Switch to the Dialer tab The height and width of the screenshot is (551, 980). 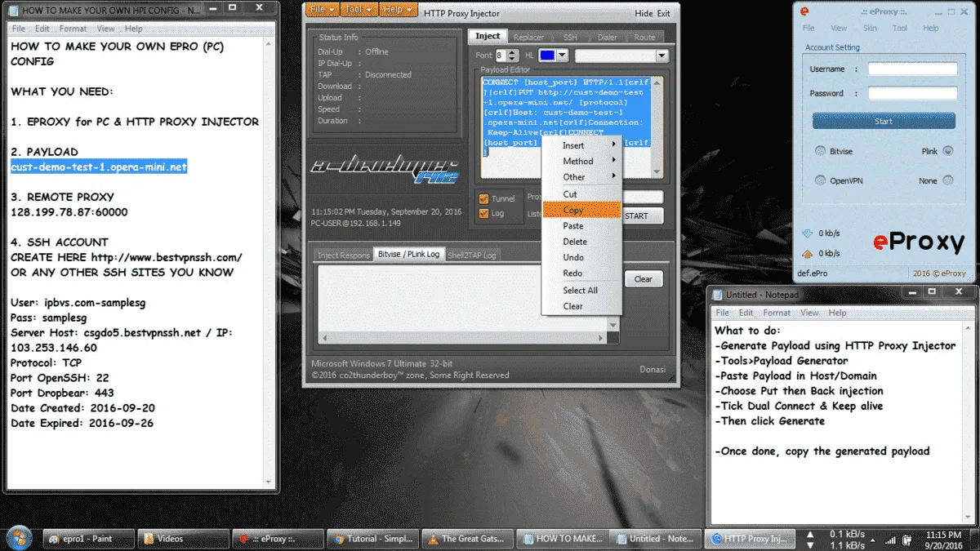coord(607,37)
